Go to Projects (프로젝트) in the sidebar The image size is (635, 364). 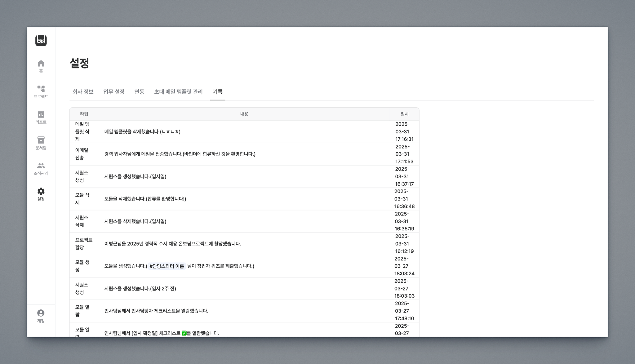tap(41, 92)
